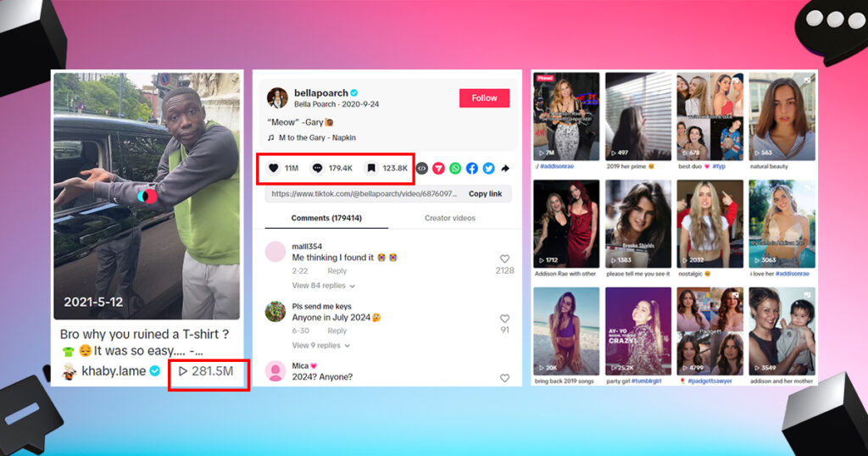The height and width of the screenshot is (456, 868).
Task: Share the video to Facebook
Action: pyautogui.click(x=471, y=168)
